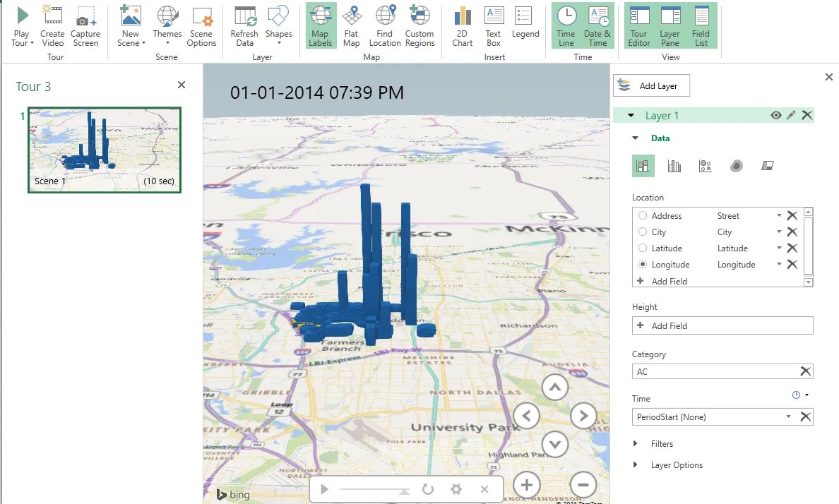The height and width of the screenshot is (504, 839).
Task: Click the Add Layer button
Action: click(x=651, y=85)
